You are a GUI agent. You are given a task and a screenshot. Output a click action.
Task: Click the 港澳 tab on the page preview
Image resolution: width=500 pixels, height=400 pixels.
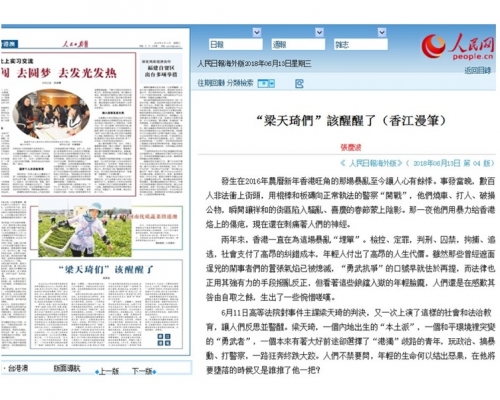[x=9, y=44]
